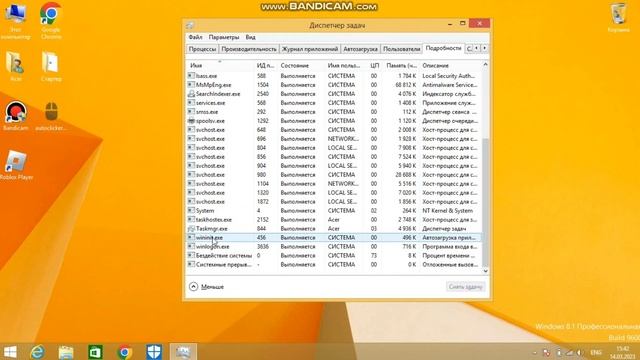
Task: Open the Параметры menu
Action: (x=224, y=37)
